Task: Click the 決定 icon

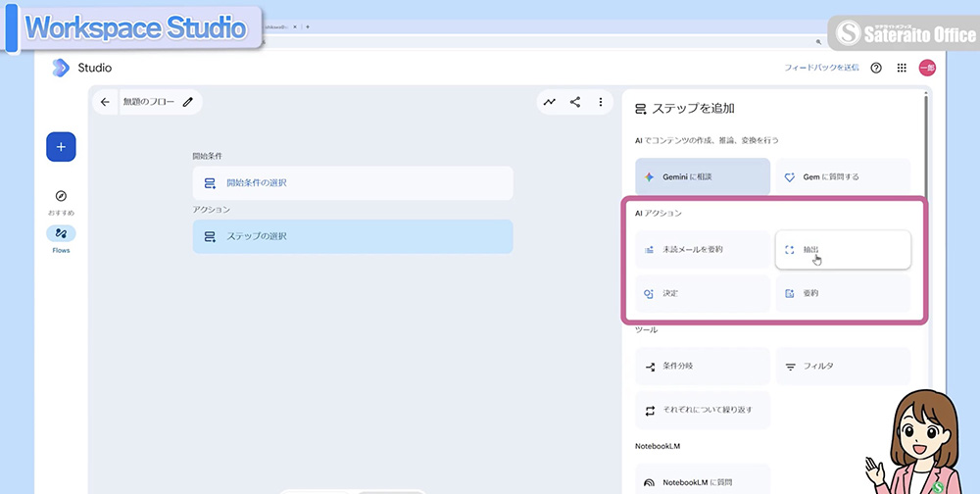Action: click(649, 293)
